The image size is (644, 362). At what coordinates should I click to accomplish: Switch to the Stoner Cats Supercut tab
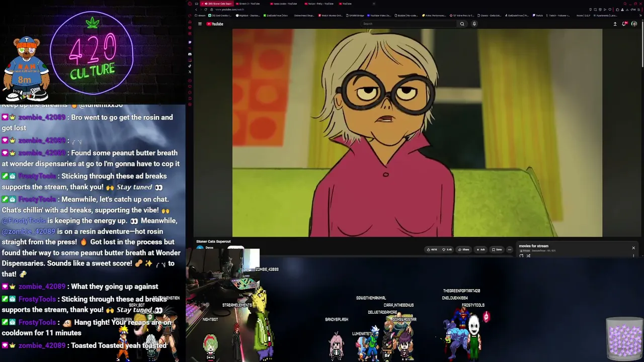pos(217,4)
